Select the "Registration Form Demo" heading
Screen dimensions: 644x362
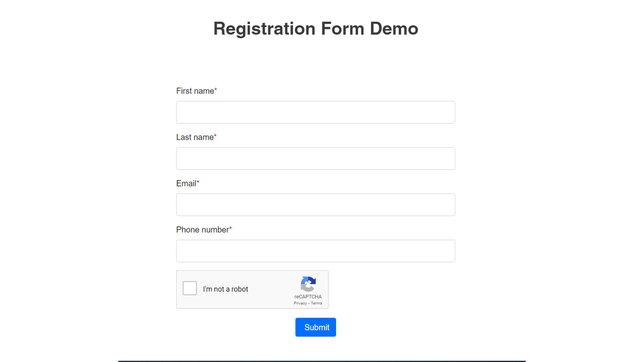point(315,29)
